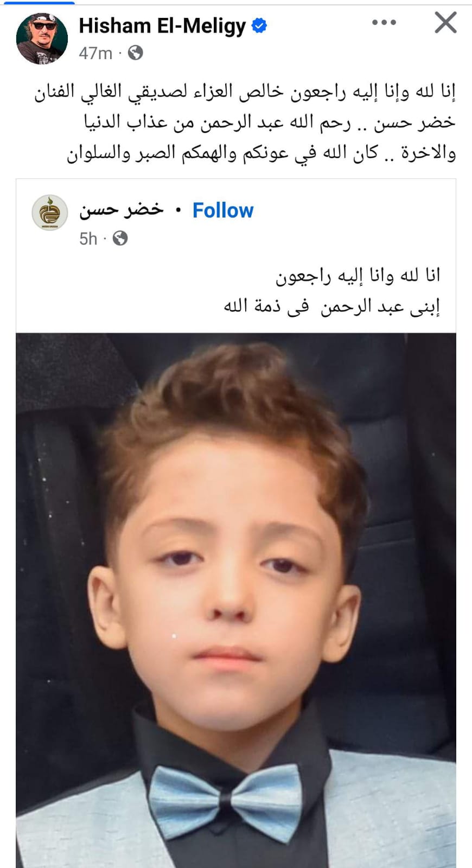Click the first line of the post starting إنا لله
The height and width of the screenshot is (868, 472).
[x=245, y=92]
